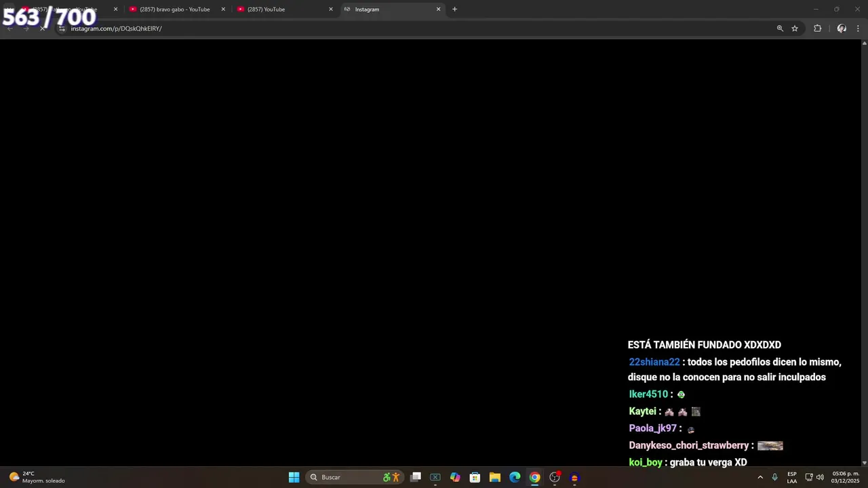Open Google Chrome from the taskbar

point(534,477)
